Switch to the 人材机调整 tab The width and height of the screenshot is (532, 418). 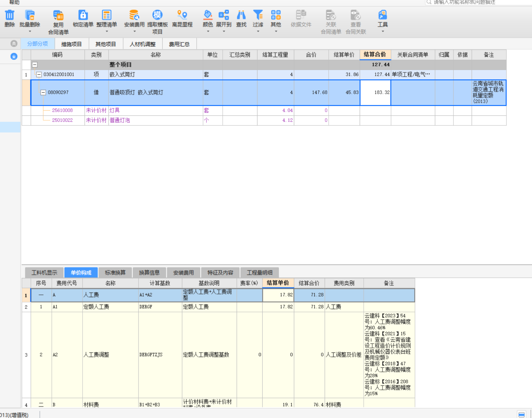coord(143,44)
